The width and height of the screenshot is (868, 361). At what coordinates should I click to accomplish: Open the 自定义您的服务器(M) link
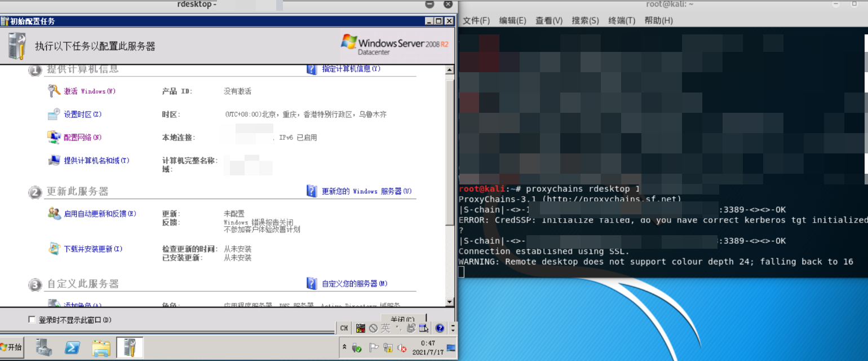pos(355,284)
